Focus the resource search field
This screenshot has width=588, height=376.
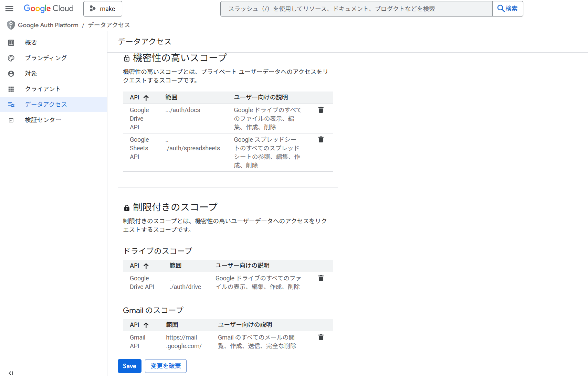click(356, 9)
